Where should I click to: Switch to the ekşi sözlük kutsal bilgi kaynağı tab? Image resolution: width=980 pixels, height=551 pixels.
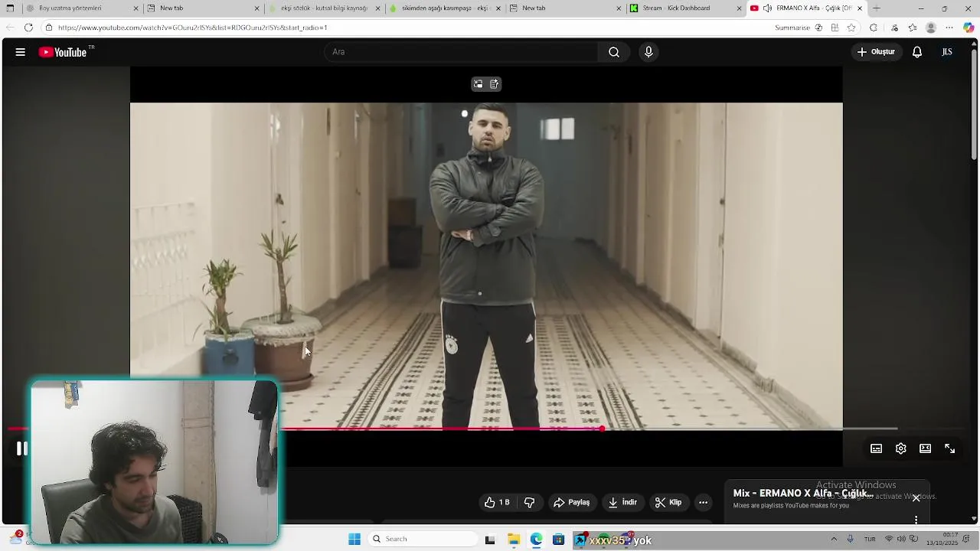pyautogui.click(x=325, y=8)
